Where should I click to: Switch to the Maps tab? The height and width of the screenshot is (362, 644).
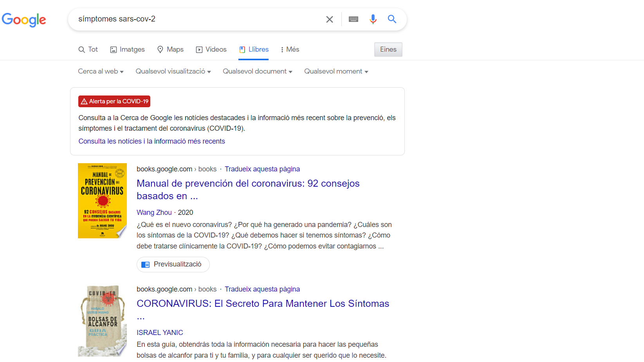tap(170, 50)
